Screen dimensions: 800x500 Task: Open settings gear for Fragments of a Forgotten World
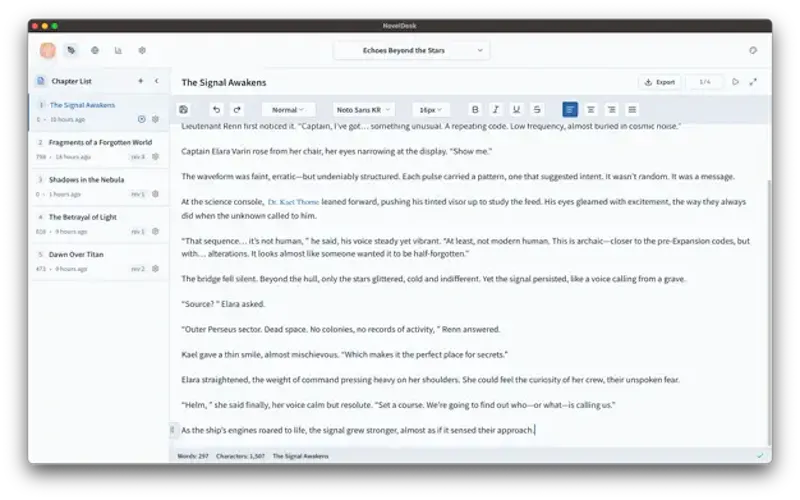[x=156, y=157]
